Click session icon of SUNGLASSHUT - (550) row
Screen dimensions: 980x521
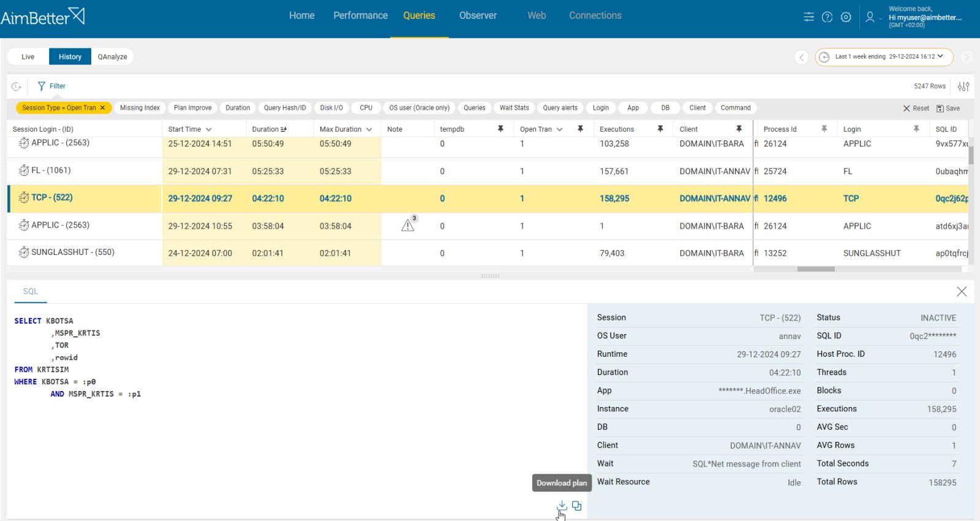point(24,252)
